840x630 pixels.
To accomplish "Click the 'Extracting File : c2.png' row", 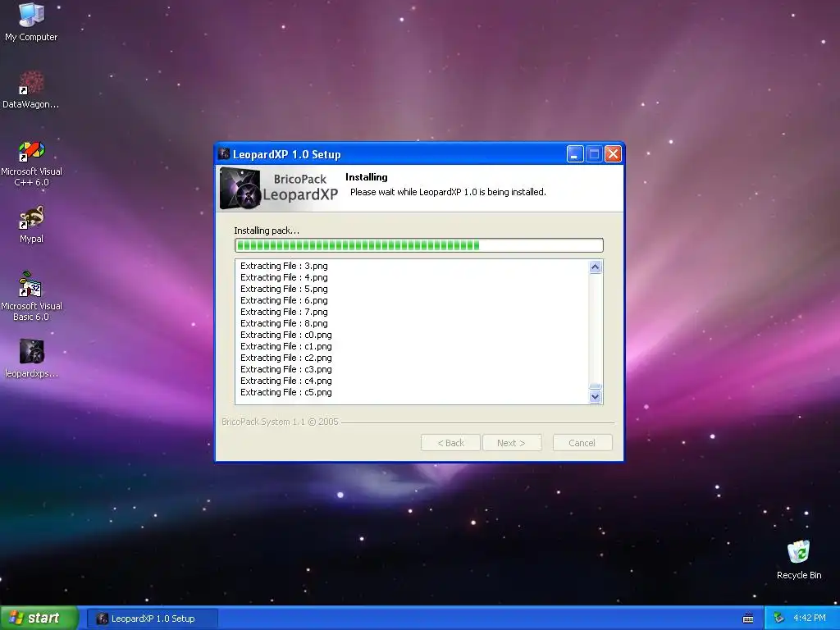I will click(x=286, y=358).
